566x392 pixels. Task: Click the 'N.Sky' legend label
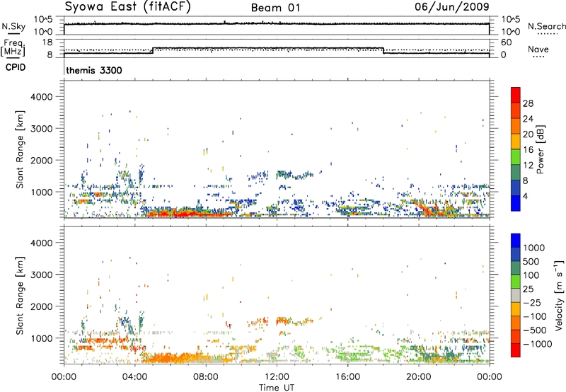(x=13, y=26)
